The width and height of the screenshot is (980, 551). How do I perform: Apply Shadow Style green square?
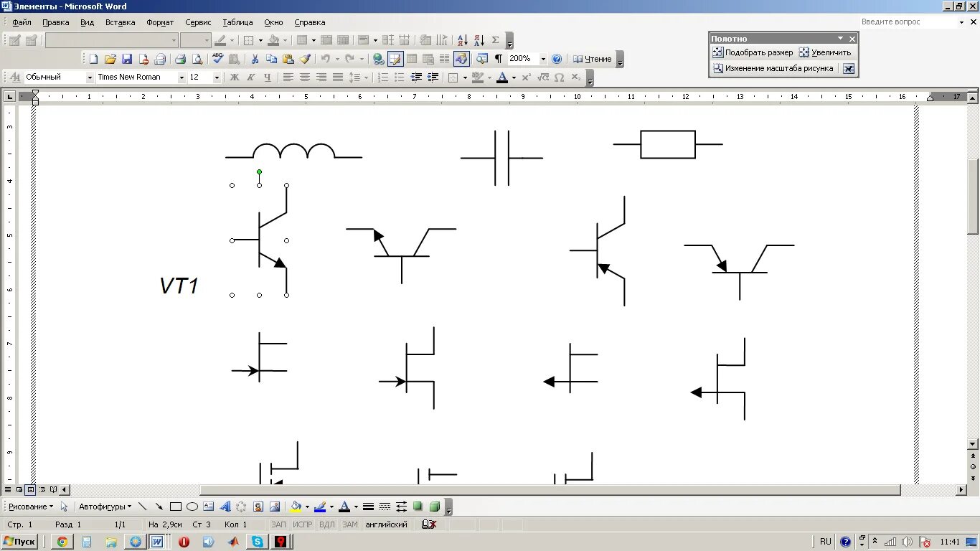(418, 507)
